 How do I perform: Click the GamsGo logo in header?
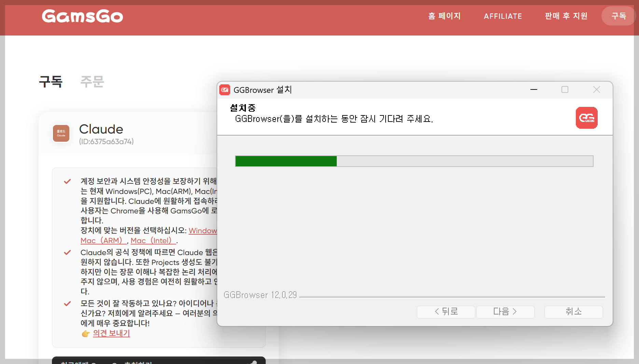pyautogui.click(x=82, y=16)
